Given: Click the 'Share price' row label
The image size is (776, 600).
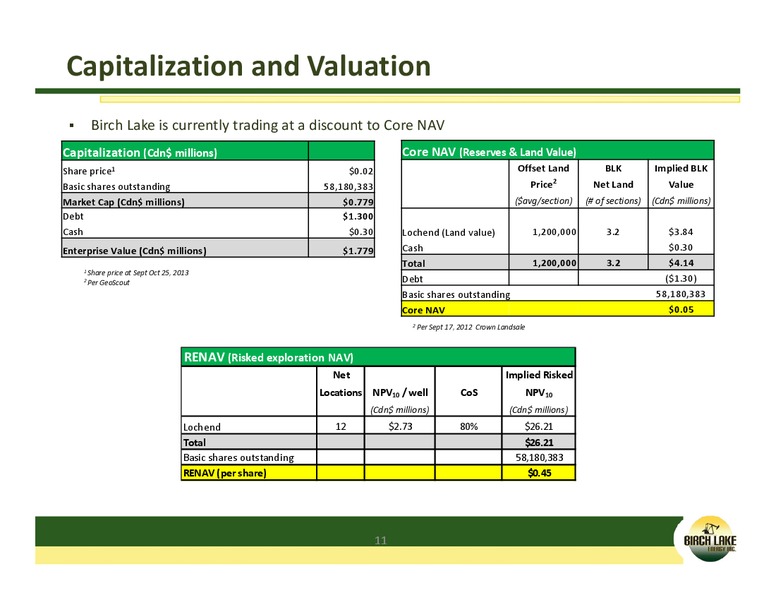Looking at the screenshot, I should click(x=89, y=171).
